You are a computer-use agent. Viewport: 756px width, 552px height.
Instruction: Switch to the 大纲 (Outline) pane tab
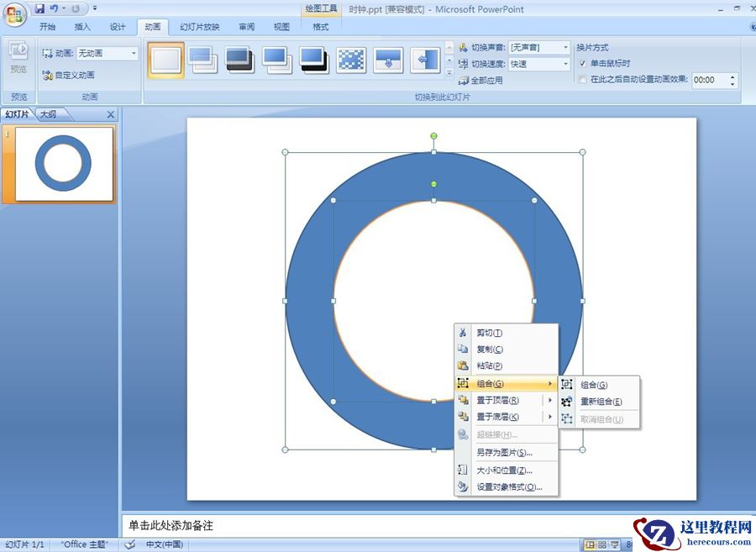click(x=48, y=114)
